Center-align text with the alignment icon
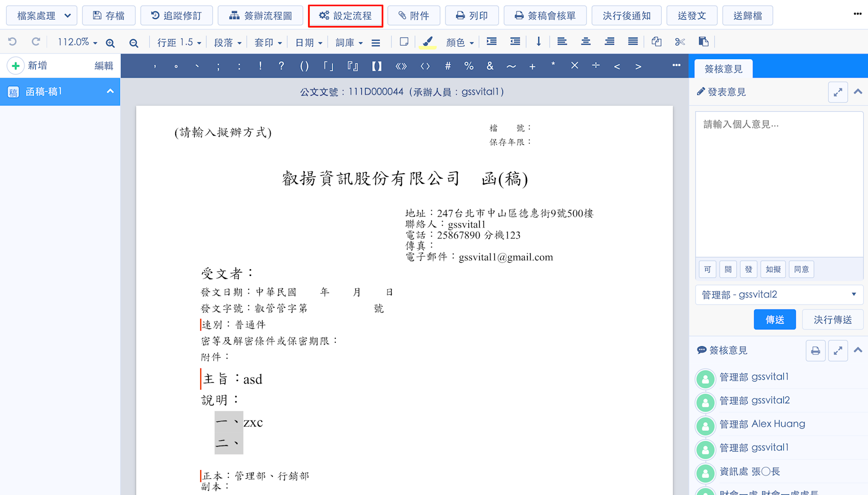868x495 pixels. 586,42
